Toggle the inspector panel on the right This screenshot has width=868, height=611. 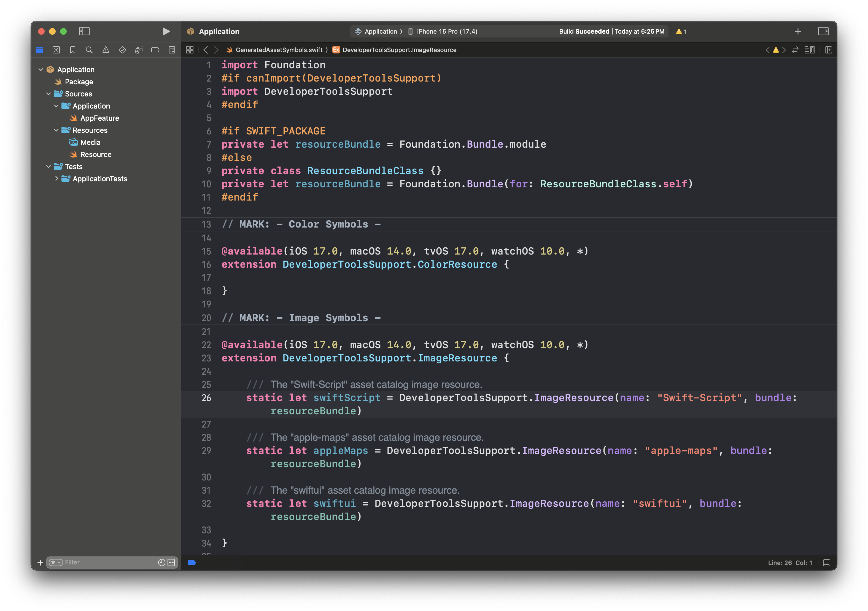(x=823, y=31)
